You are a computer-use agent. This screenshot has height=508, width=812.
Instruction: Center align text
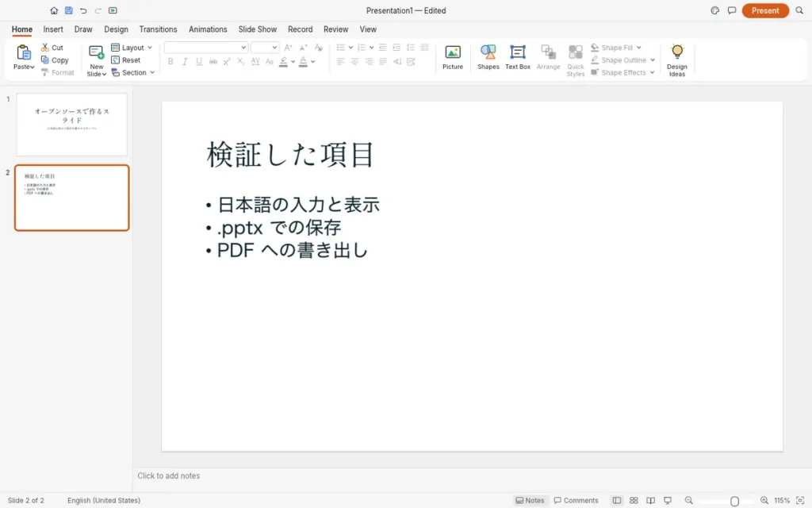pos(354,62)
